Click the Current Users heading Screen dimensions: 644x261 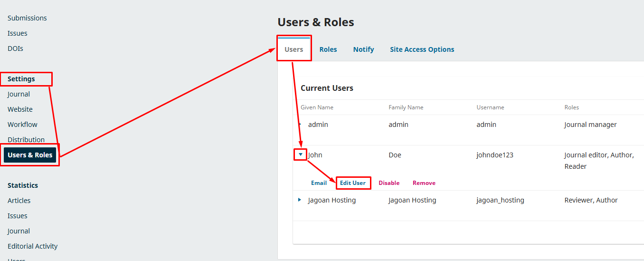pyautogui.click(x=327, y=88)
